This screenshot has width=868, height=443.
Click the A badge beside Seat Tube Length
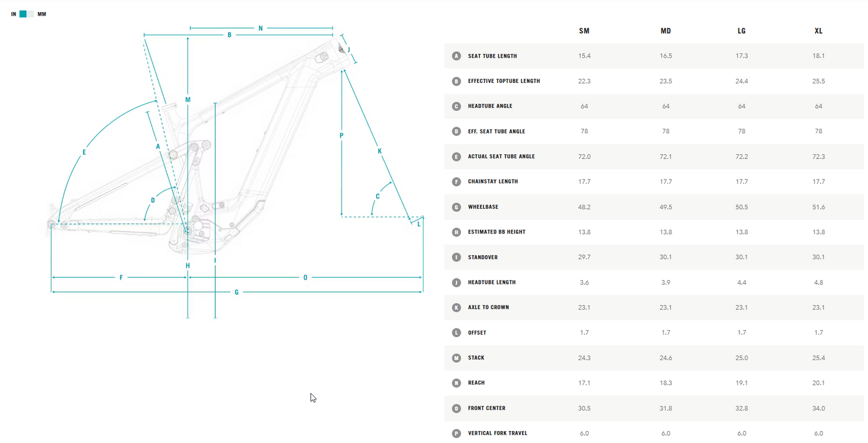(x=457, y=56)
